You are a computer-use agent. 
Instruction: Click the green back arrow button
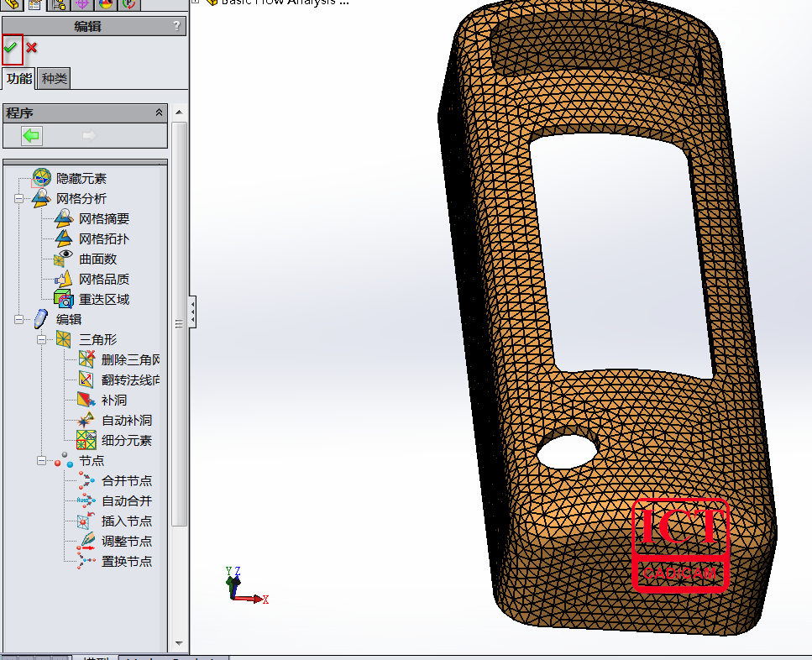[x=32, y=135]
